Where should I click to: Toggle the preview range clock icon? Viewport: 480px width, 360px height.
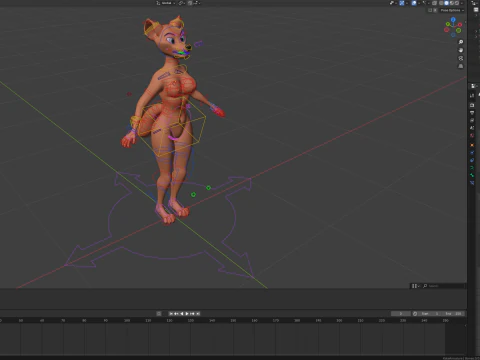tap(415, 314)
